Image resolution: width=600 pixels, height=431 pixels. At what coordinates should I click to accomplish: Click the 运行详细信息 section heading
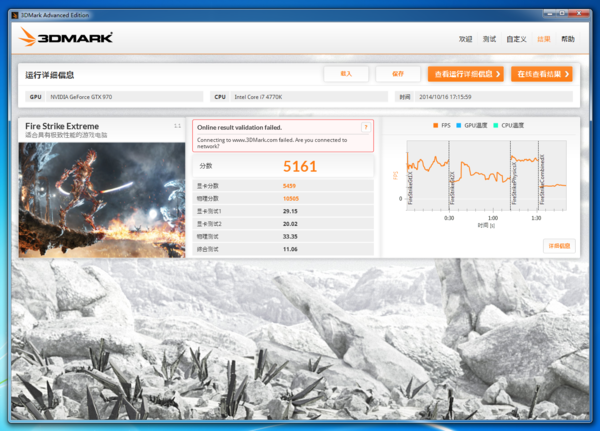[x=49, y=75]
